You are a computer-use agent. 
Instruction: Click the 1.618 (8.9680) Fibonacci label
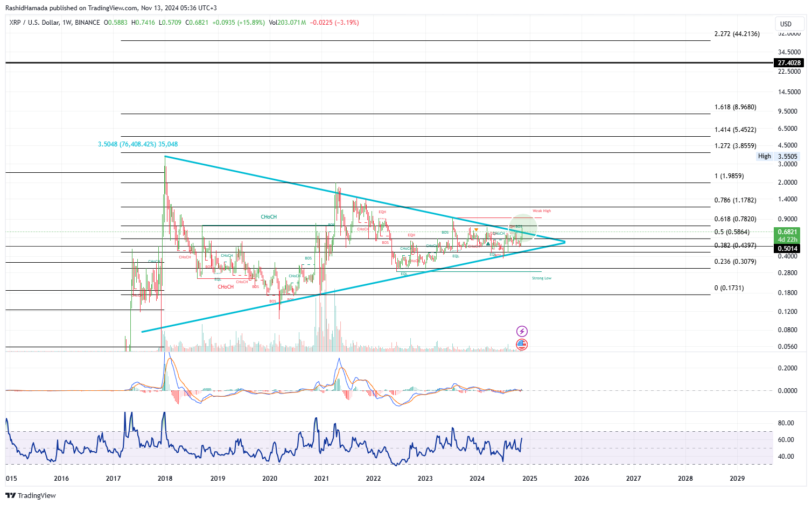(x=736, y=107)
